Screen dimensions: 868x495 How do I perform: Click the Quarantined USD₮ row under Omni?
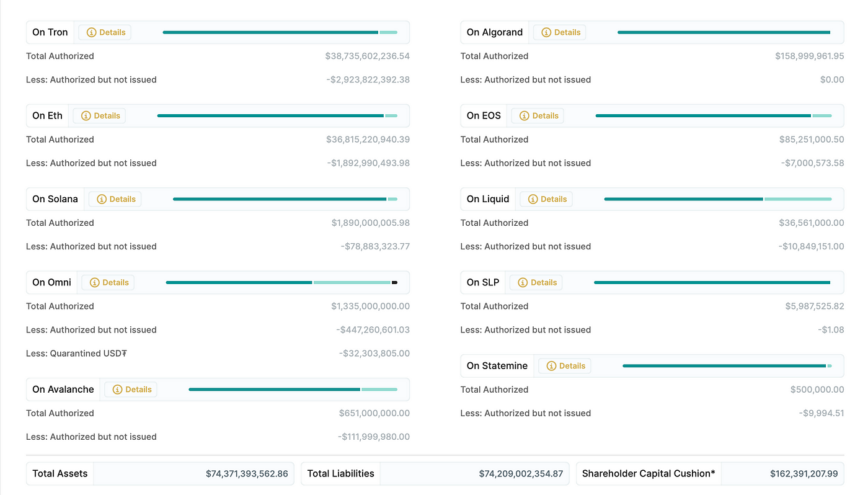coord(218,354)
